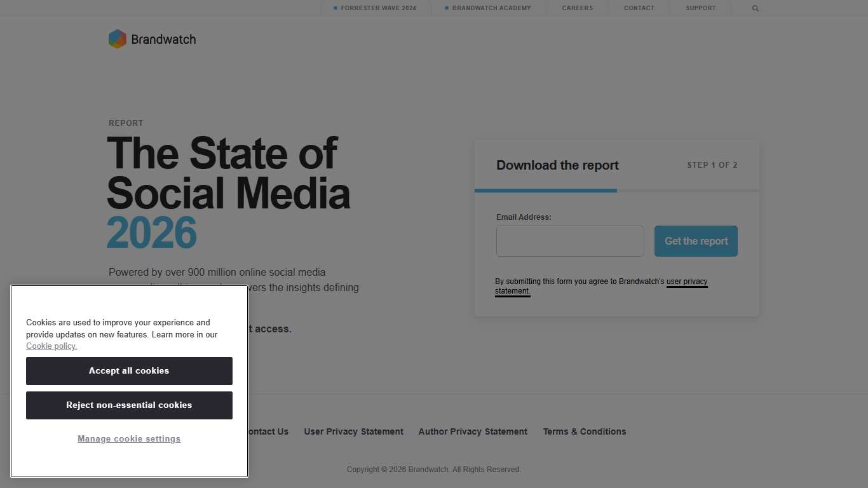Image resolution: width=868 pixels, height=488 pixels.
Task: Open the BRANDWATCH ACADEMY menu item
Action: coord(487,8)
